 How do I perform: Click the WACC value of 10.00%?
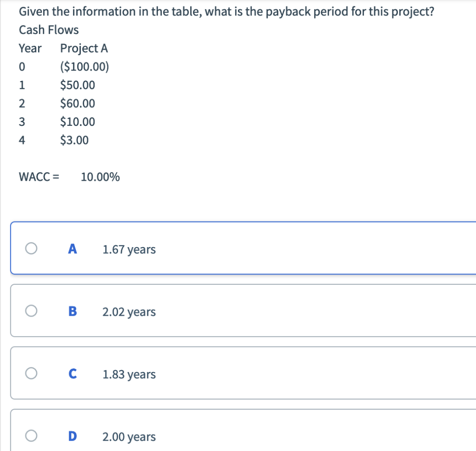(x=100, y=176)
